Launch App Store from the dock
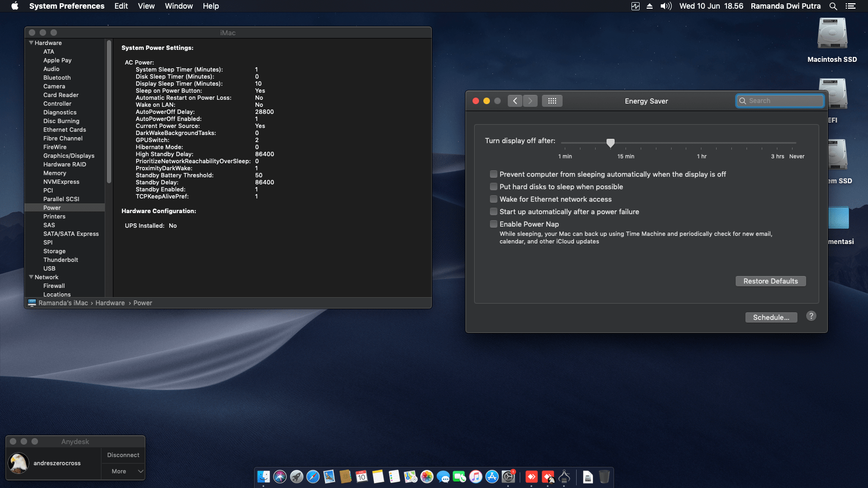This screenshot has height=488, width=868. (x=492, y=477)
